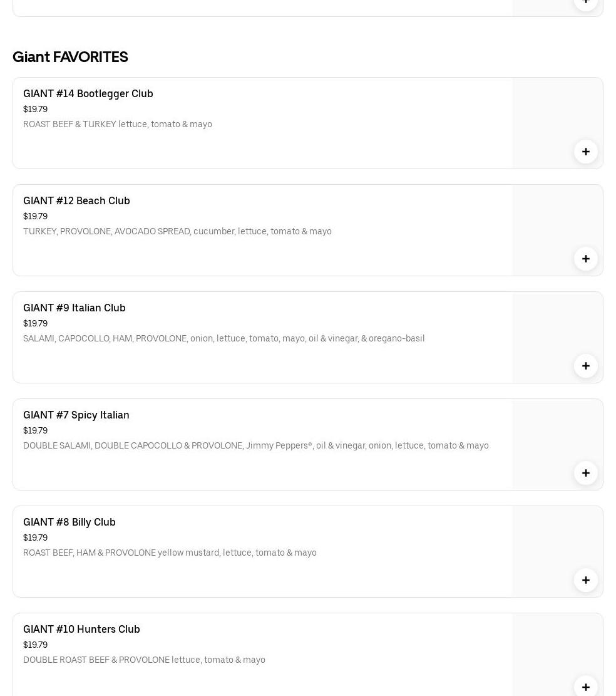616x696 pixels.
Task: Click Spicy Italian description with Jimmy Peppers
Action: (255, 445)
